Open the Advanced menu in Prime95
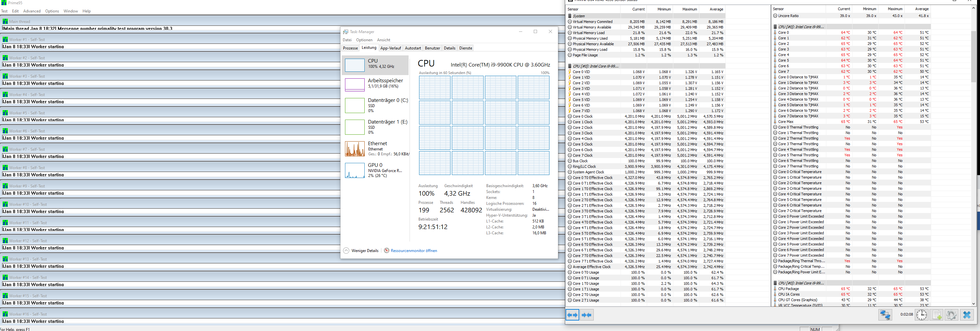This screenshot has height=331, width=980. click(x=32, y=11)
